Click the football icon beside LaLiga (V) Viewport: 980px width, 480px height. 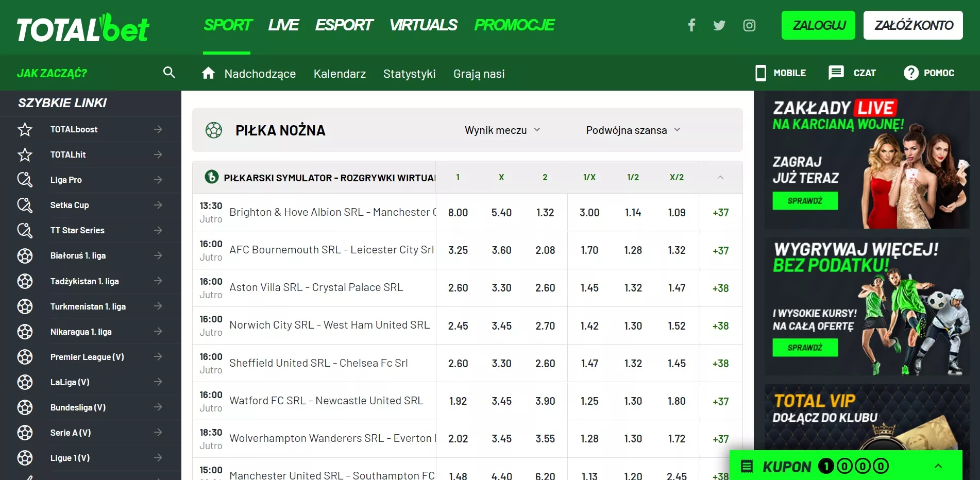(x=25, y=382)
